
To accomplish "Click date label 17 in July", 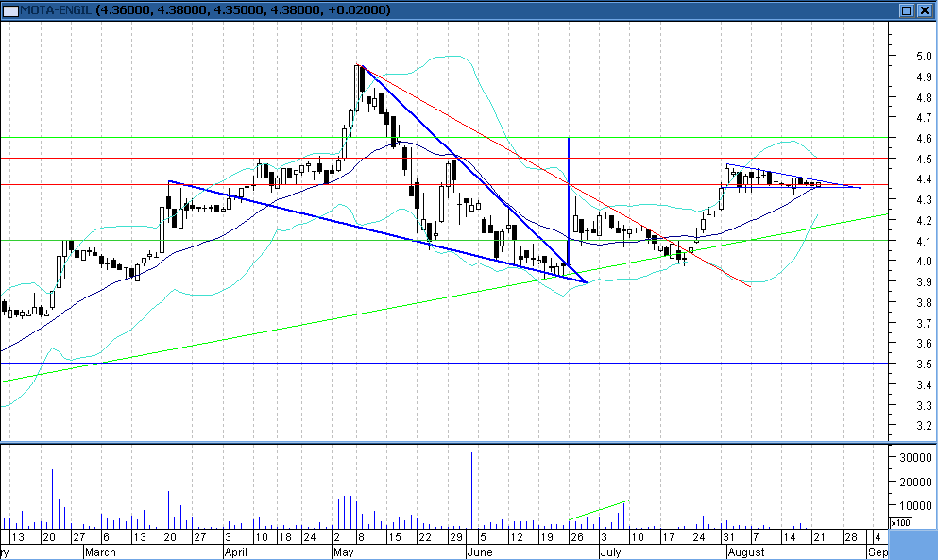I will 668,537.
